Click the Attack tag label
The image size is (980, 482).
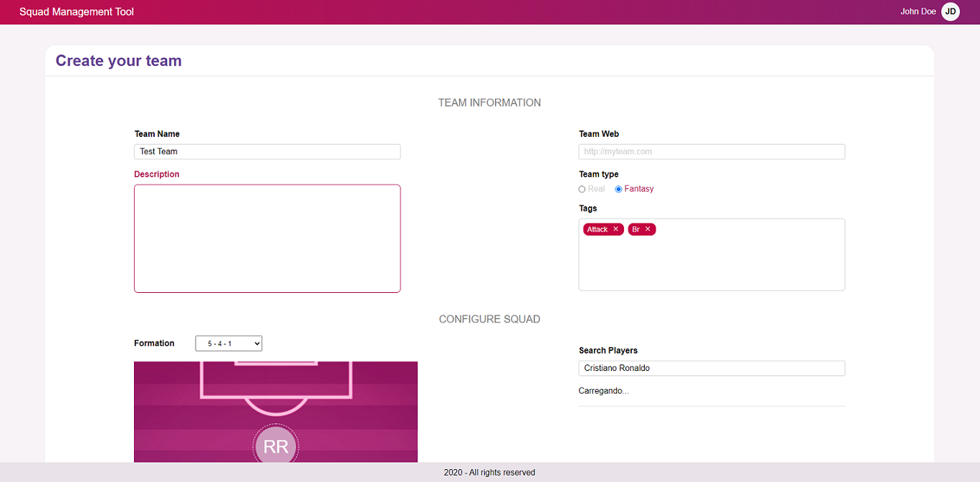point(597,229)
